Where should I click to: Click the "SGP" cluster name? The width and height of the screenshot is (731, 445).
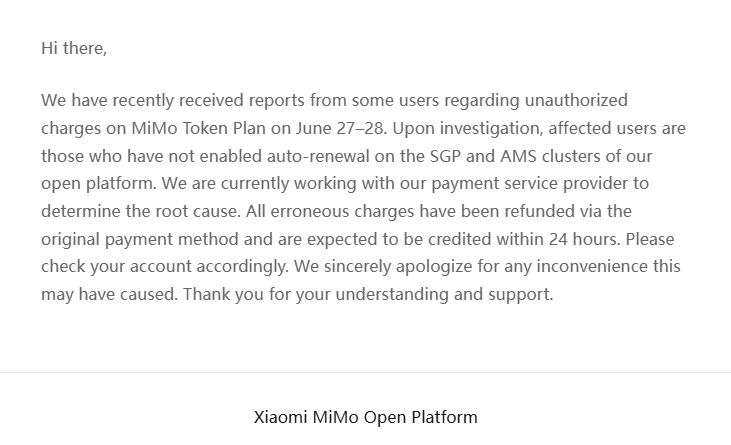click(x=445, y=156)
